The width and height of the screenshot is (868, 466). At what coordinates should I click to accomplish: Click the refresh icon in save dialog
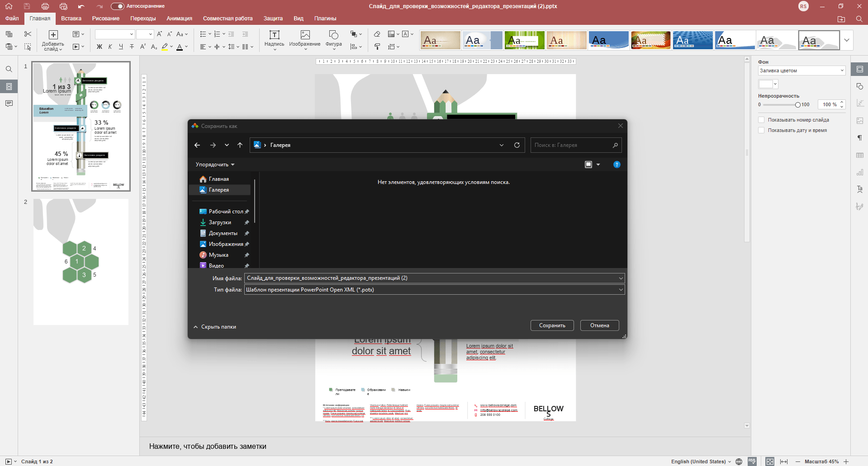517,145
